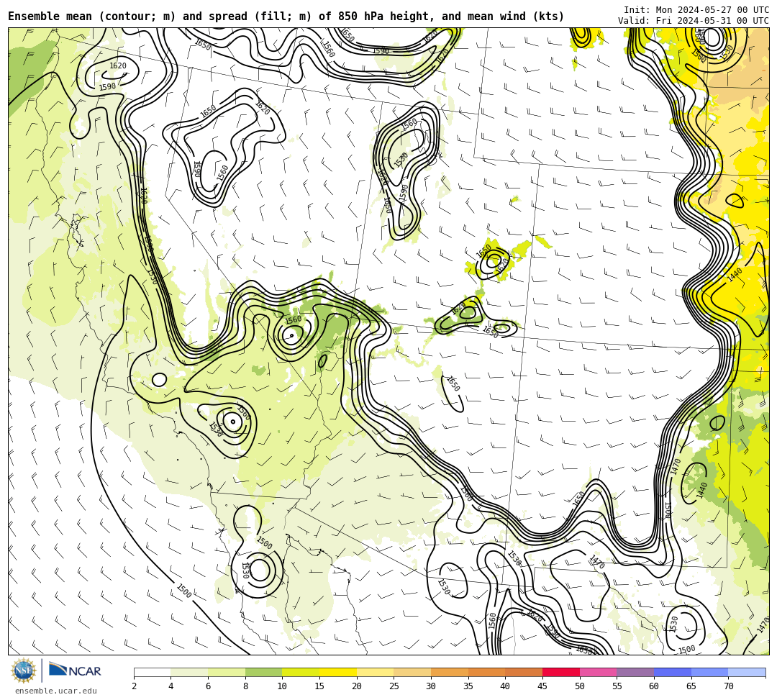The height and width of the screenshot is (700, 777).
Task: Pick the pink 50–55 m colorbar swatch
Action: click(x=598, y=672)
